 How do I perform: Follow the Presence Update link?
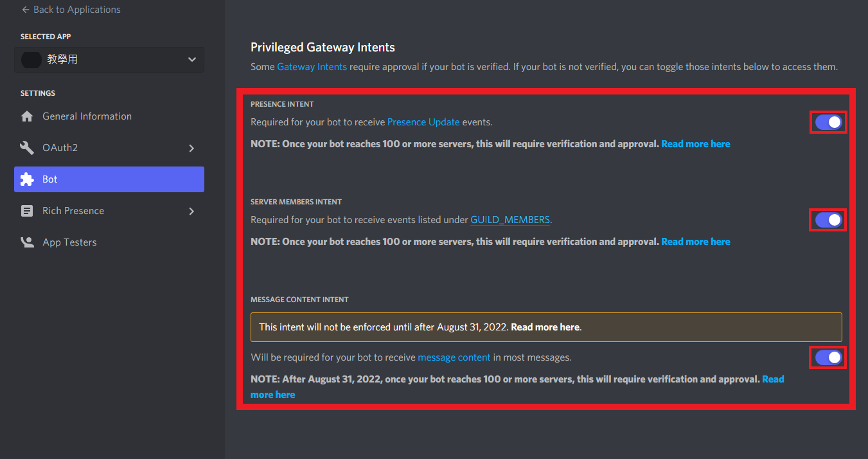point(423,122)
